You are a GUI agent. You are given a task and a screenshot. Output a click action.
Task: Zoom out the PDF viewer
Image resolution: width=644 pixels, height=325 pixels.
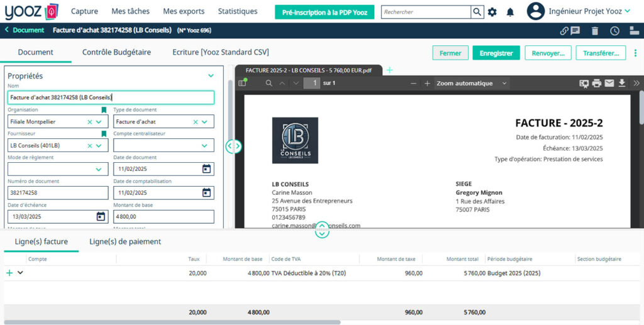tap(414, 84)
